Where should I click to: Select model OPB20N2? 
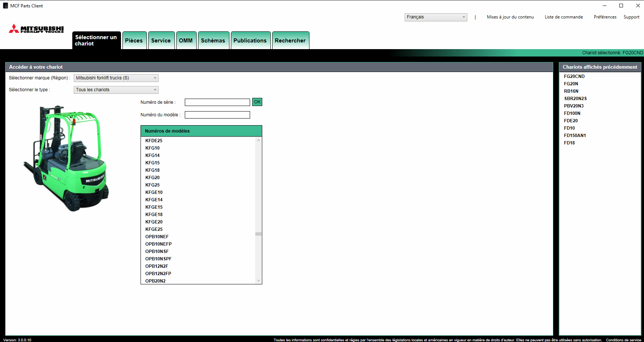pyautogui.click(x=155, y=281)
